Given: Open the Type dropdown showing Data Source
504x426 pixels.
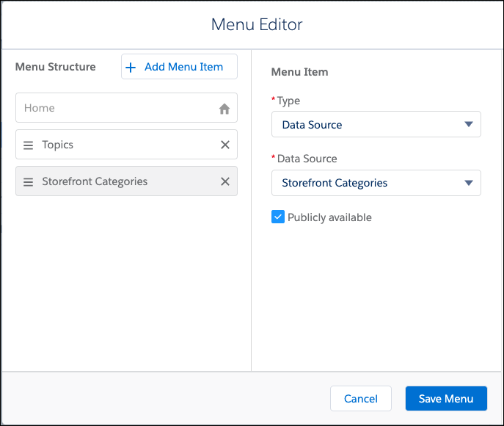Looking at the screenshot, I should [376, 124].
